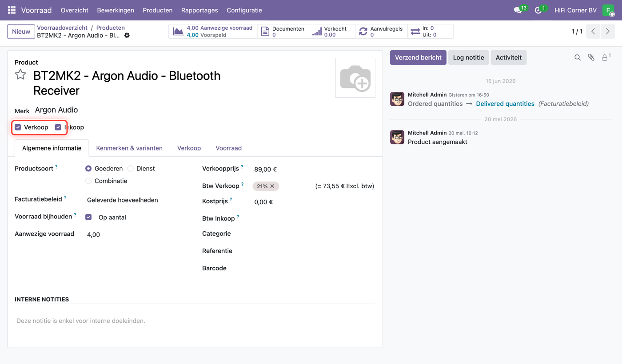The image size is (622, 364).
Task: Open the Producten menu
Action: 158,10
